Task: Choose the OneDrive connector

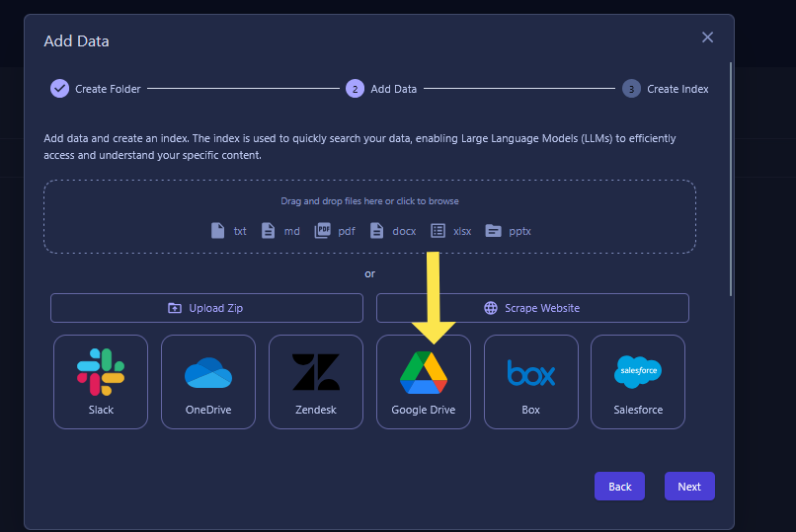Action: (208, 382)
